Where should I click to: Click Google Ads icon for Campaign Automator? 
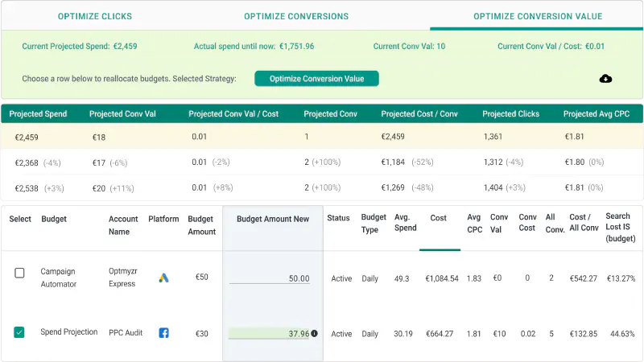[163, 278]
